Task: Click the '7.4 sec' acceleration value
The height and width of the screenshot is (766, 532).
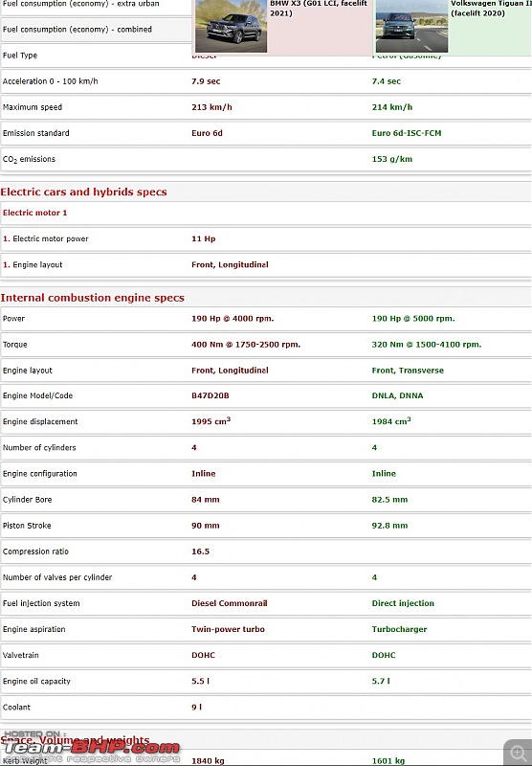Action: tap(386, 81)
